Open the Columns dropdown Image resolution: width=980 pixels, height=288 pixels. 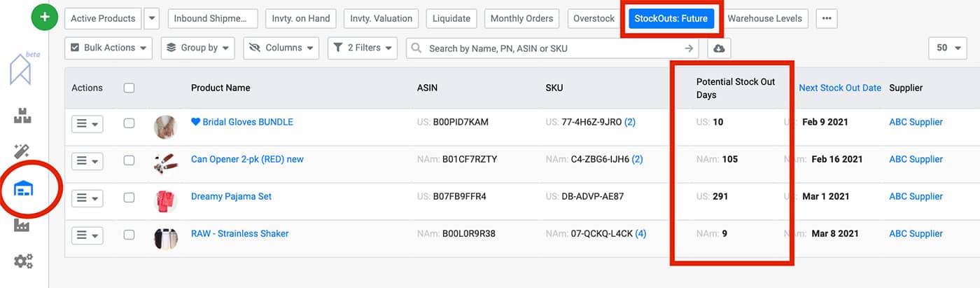pos(281,48)
